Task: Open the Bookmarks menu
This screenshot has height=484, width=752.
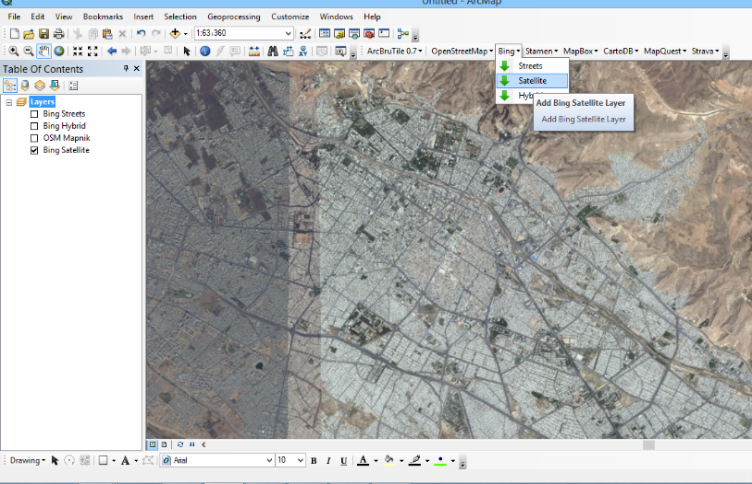Action: (x=103, y=16)
